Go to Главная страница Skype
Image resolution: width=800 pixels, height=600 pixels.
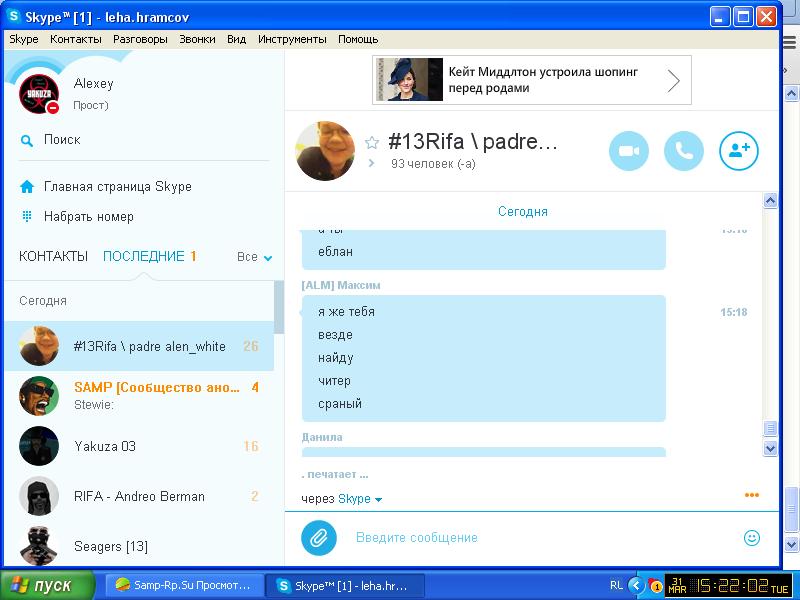(x=118, y=187)
